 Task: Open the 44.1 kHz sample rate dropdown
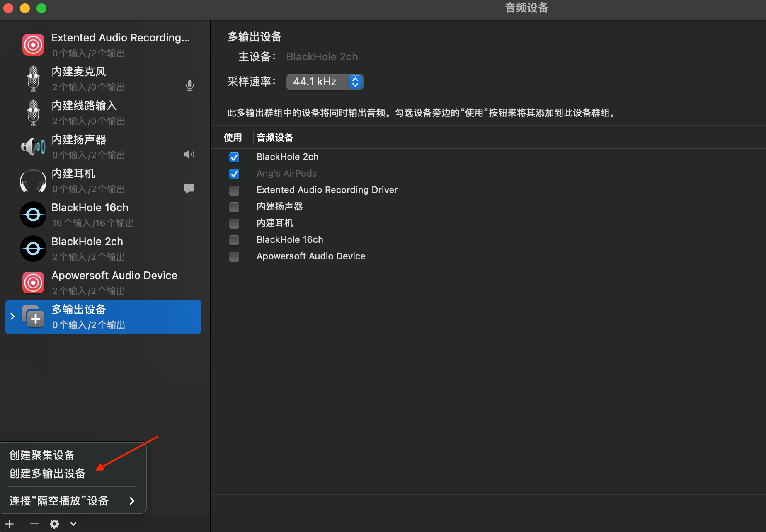coord(325,82)
